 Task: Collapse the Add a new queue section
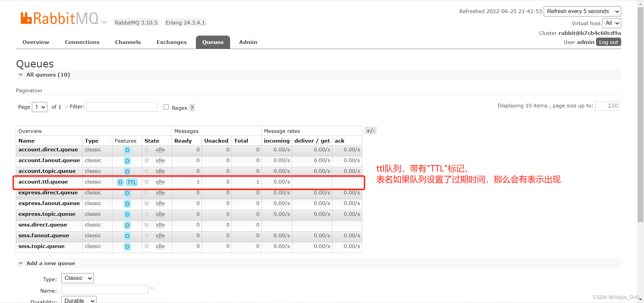pos(50,263)
